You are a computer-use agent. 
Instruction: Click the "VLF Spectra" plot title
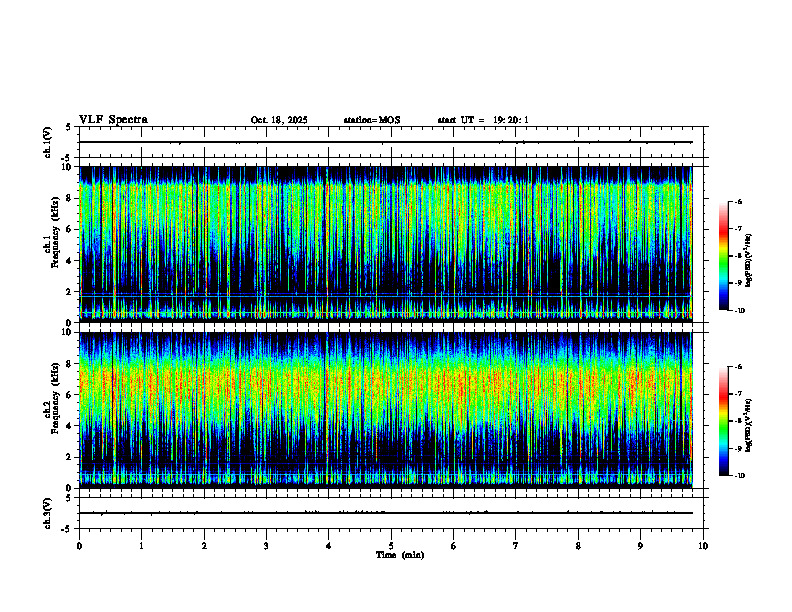pyautogui.click(x=113, y=120)
